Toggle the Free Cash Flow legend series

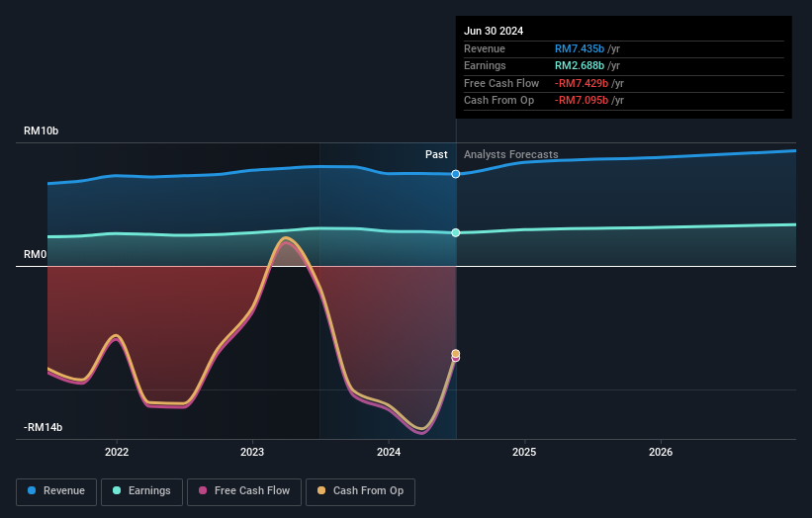(244, 491)
